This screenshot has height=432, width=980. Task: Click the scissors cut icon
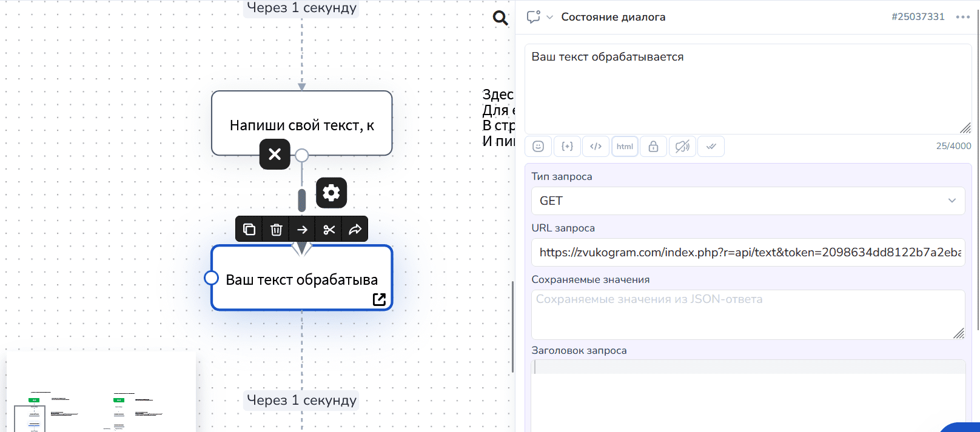click(329, 230)
